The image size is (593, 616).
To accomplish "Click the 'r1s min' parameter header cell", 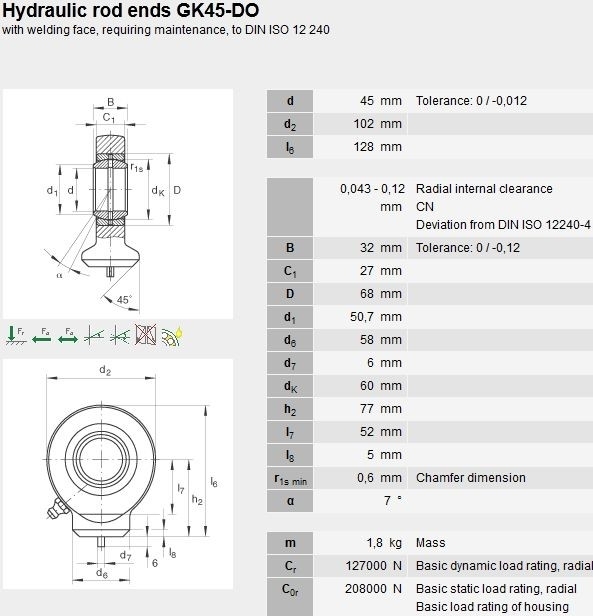I will pyautogui.click(x=290, y=478).
